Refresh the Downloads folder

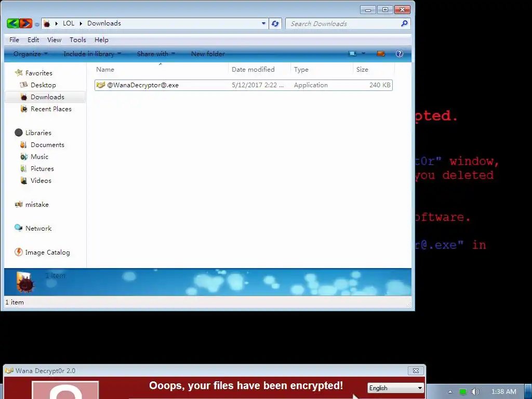point(275,23)
